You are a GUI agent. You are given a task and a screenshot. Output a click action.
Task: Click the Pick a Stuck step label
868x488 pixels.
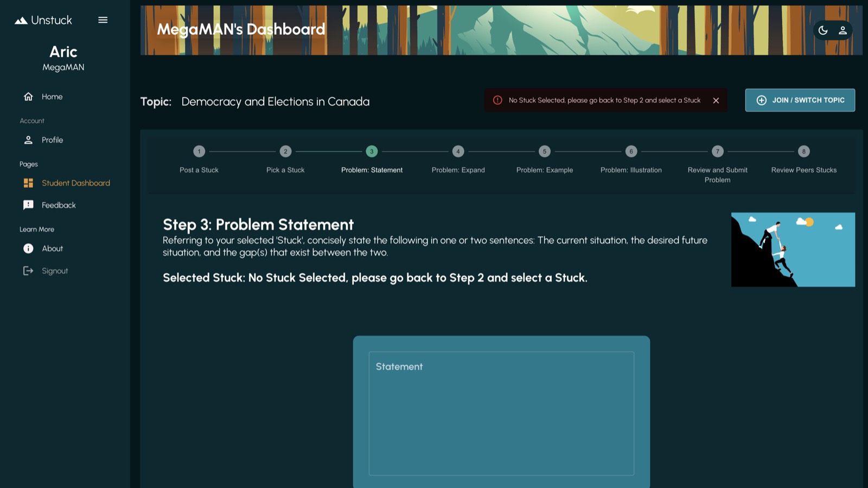tap(285, 170)
